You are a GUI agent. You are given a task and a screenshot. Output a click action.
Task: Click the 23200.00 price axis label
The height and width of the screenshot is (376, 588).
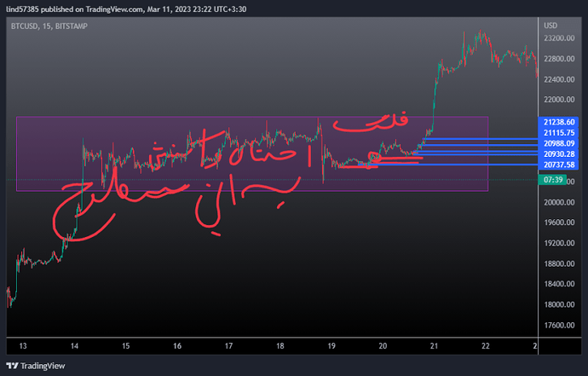tap(558, 38)
